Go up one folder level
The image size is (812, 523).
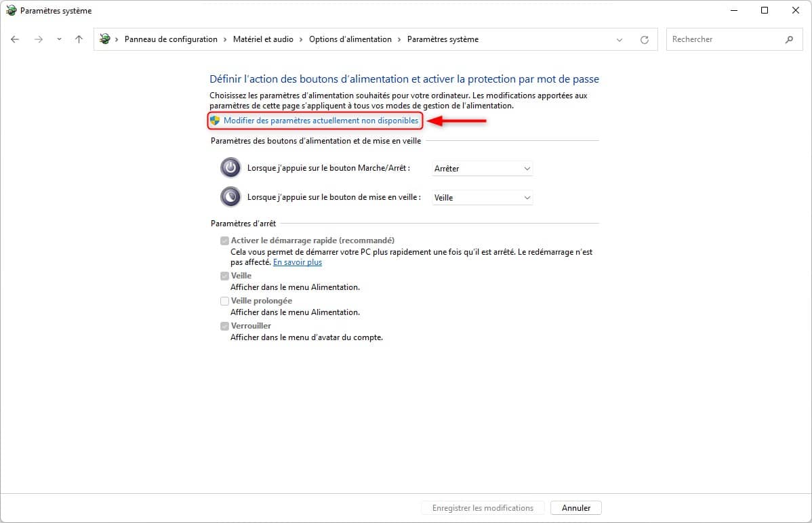(x=79, y=39)
